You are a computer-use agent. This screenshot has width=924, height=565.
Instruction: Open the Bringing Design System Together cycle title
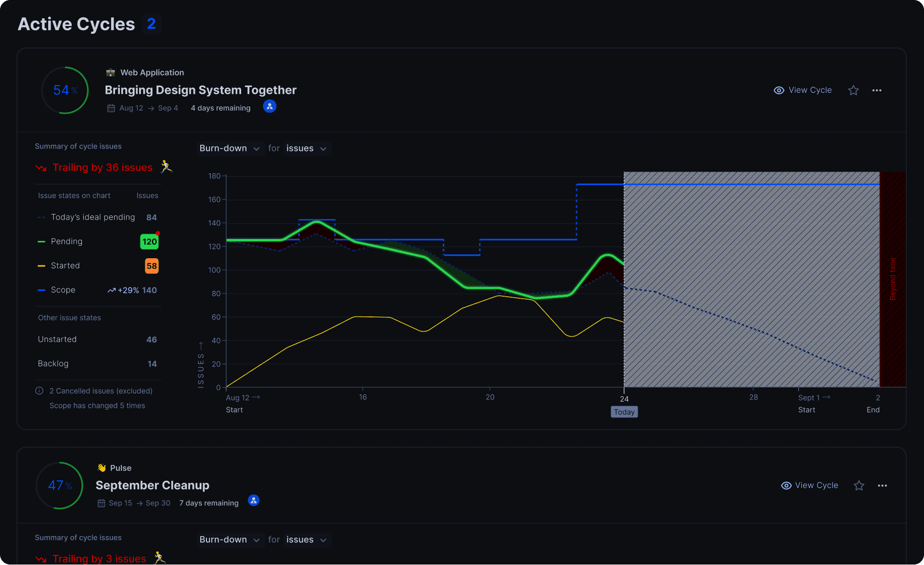click(x=201, y=90)
